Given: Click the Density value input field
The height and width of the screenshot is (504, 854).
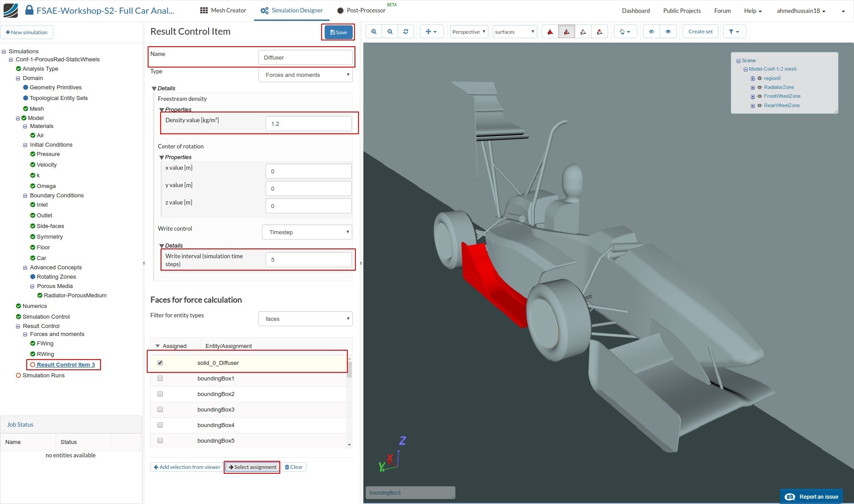Looking at the screenshot, I should (x=308, y=124).
